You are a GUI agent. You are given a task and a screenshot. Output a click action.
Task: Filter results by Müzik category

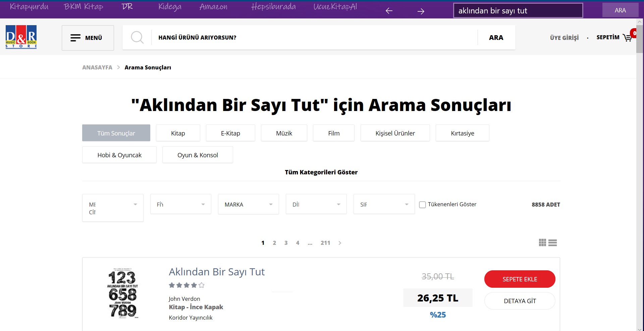(284, 133)
